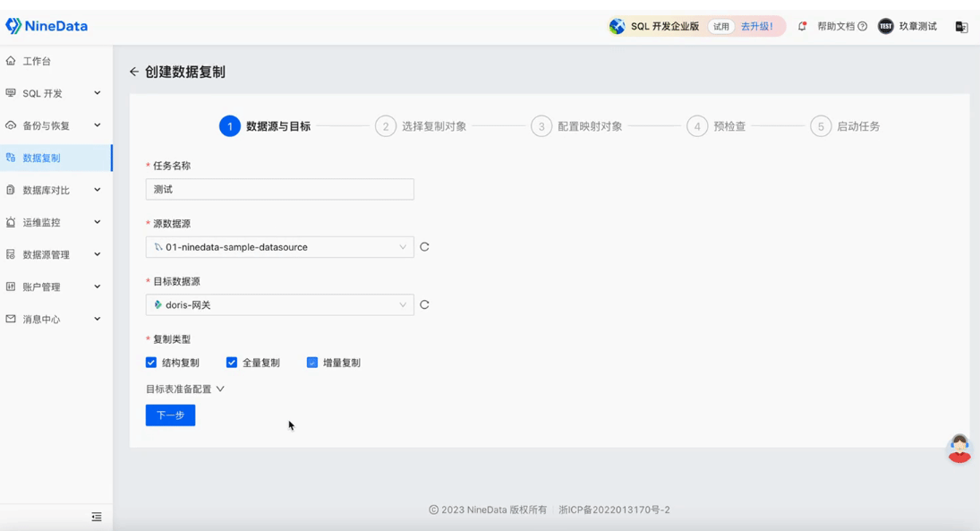
Task: Uncheck the 结构复制 checkbox
Action: 151,363
